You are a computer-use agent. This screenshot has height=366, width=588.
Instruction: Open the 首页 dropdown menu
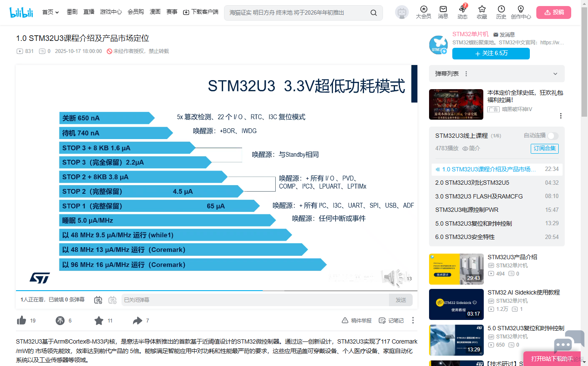[x=50, y=12]
